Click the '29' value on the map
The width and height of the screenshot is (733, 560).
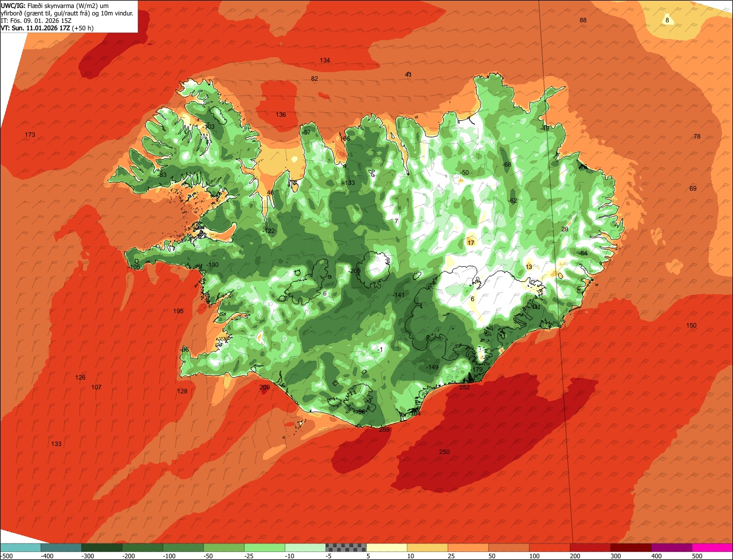(565, 229)
